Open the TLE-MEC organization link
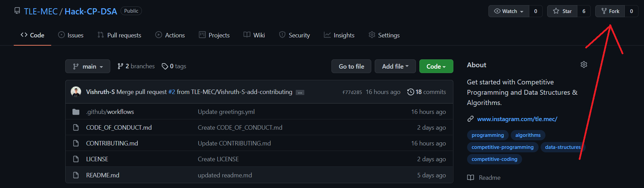Viewport: 644px width, 188px height. (41, 11)
